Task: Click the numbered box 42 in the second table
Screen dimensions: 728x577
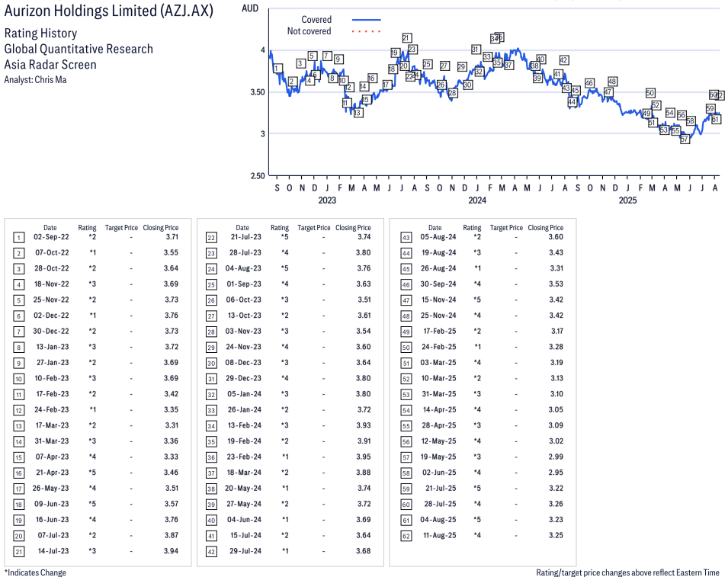Action: [211, 552]
